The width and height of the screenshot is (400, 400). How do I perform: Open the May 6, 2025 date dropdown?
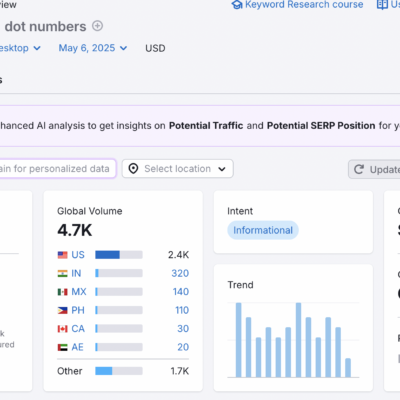[x=93, y=48]
